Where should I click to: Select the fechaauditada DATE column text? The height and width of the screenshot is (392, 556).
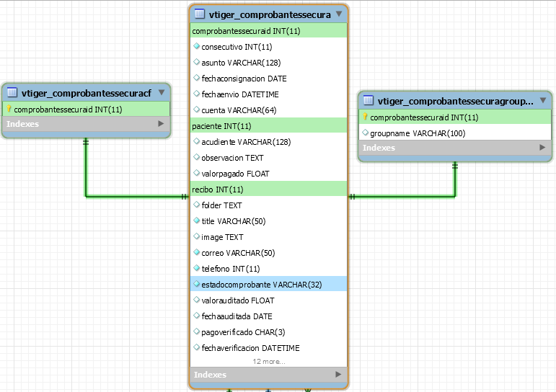pyautogui.click(x=237, y=316)
